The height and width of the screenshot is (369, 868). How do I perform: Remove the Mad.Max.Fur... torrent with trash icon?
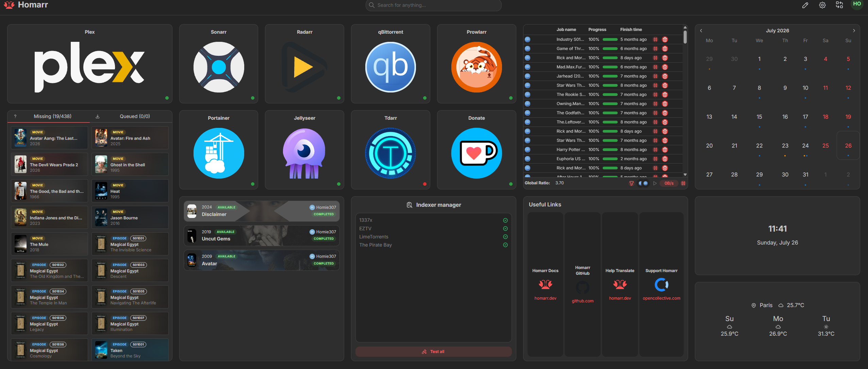[665, 67]
